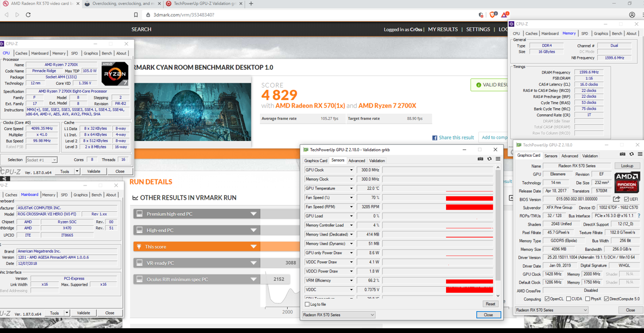Click the AMD Radeon Graphics logo
This screenshot has width=644, height=333.
coord(627,182)
